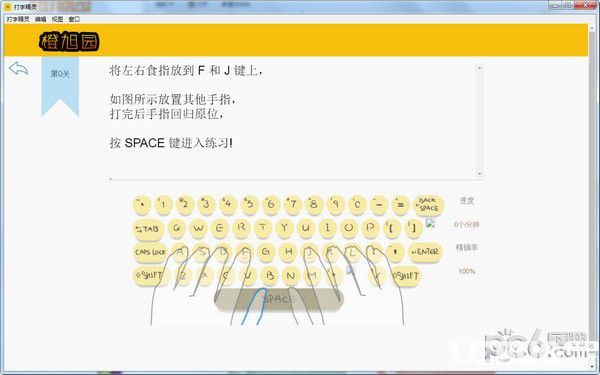The width and height of the screenshot is (600, 375).
Task: Tap the F key
Action: (x=244, y=252)
